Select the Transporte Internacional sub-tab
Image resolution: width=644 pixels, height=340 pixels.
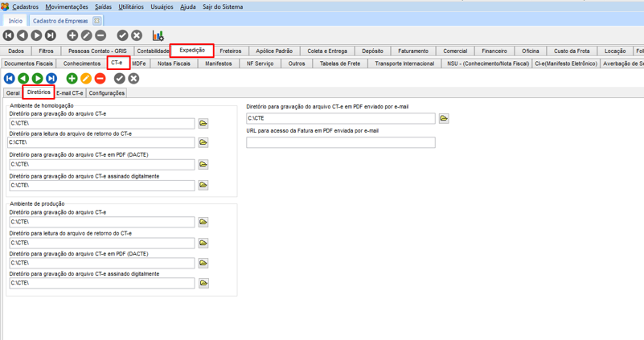point(404,63)
